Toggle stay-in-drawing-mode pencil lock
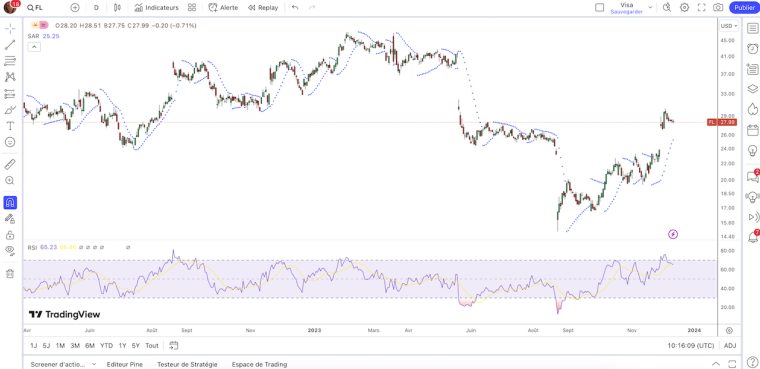 pos(10,219)
